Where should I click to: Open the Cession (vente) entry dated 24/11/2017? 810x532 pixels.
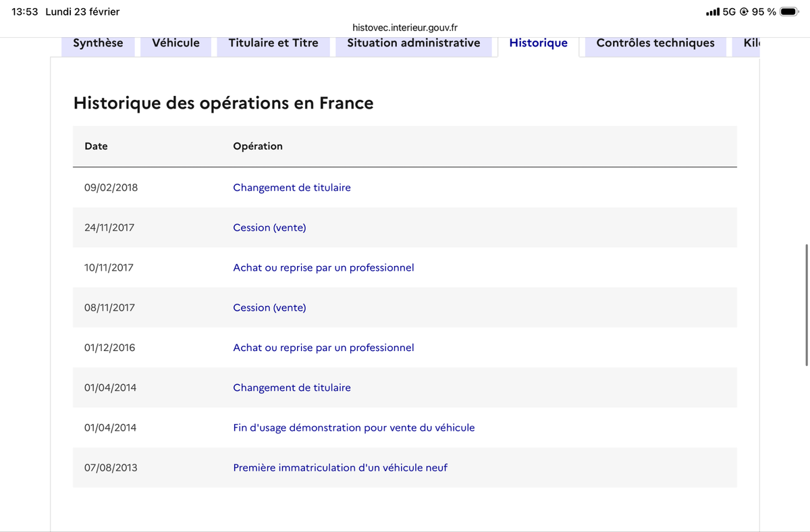(269, 228)
